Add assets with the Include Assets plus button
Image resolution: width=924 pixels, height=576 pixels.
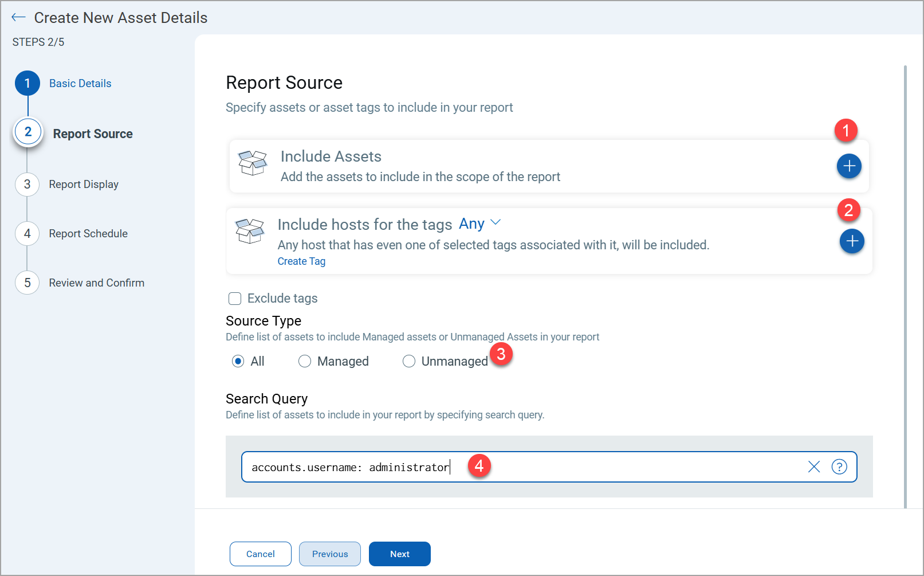point(849,166)
